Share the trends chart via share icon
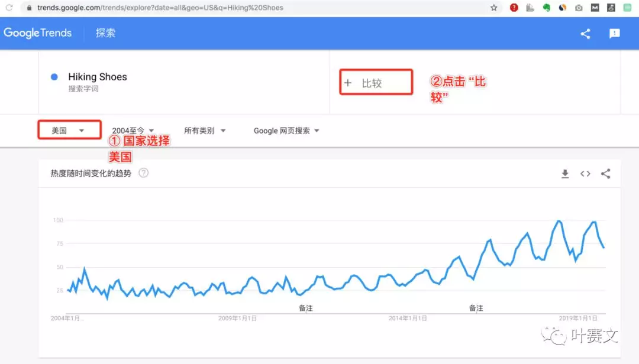This screenshot has height=364, width=639. pos(605,173)
